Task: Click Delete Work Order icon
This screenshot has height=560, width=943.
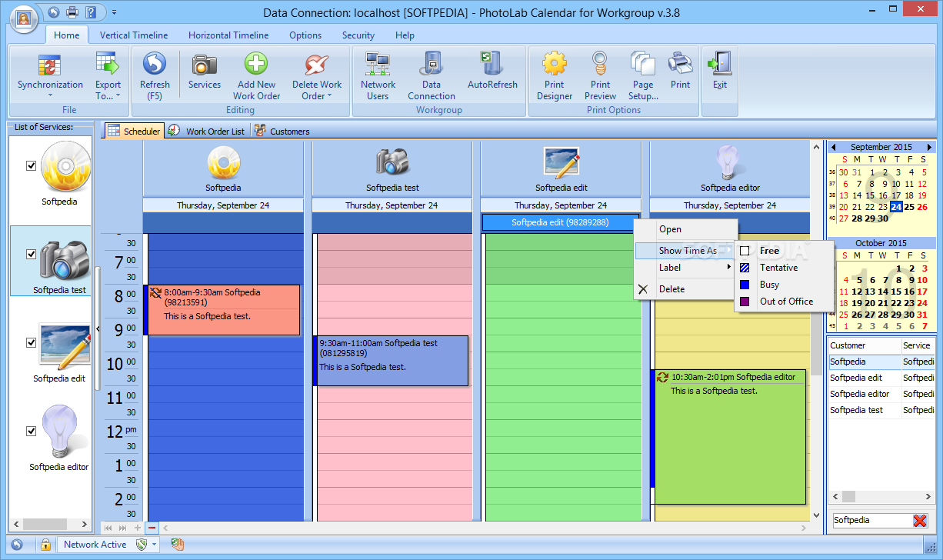Action: 317,65
